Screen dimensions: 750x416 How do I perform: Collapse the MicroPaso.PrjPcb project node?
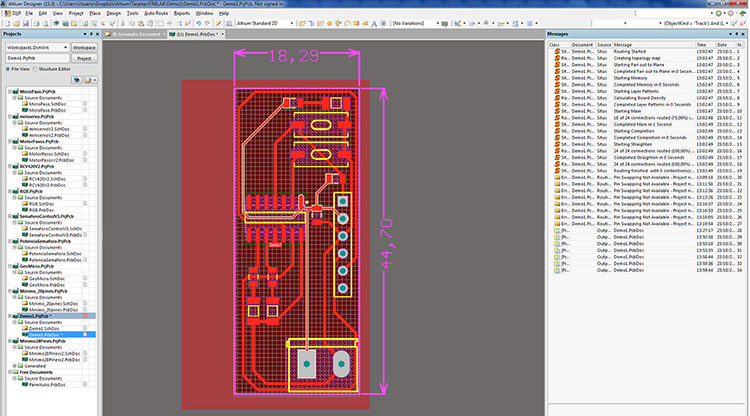coord(8,90)
